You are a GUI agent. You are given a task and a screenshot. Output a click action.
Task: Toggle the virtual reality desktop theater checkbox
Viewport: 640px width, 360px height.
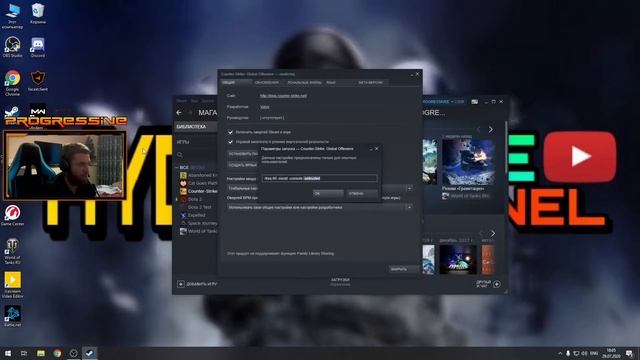230,142
